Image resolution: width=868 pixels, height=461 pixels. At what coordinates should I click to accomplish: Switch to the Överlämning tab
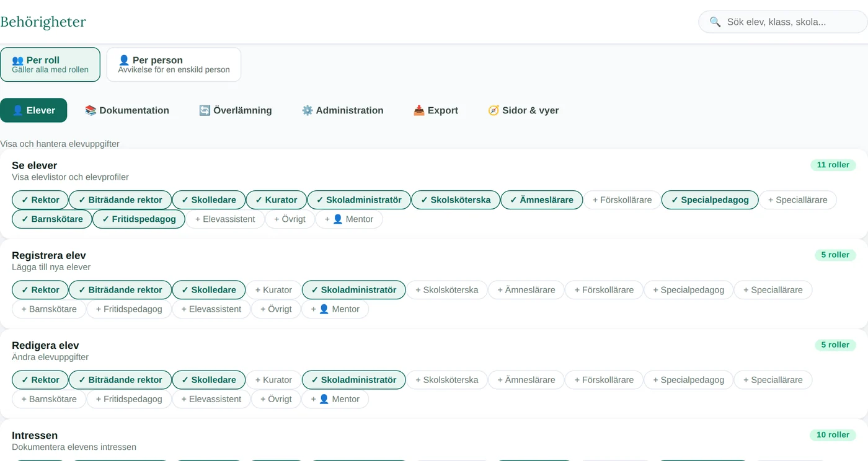236,110
